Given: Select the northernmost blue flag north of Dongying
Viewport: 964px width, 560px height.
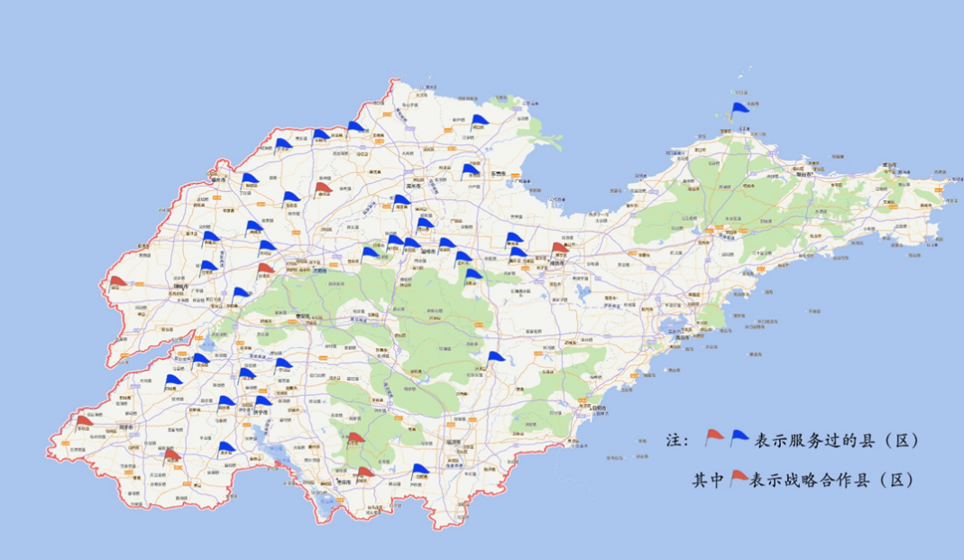Looking at the screenshot, I should point(479,121).
